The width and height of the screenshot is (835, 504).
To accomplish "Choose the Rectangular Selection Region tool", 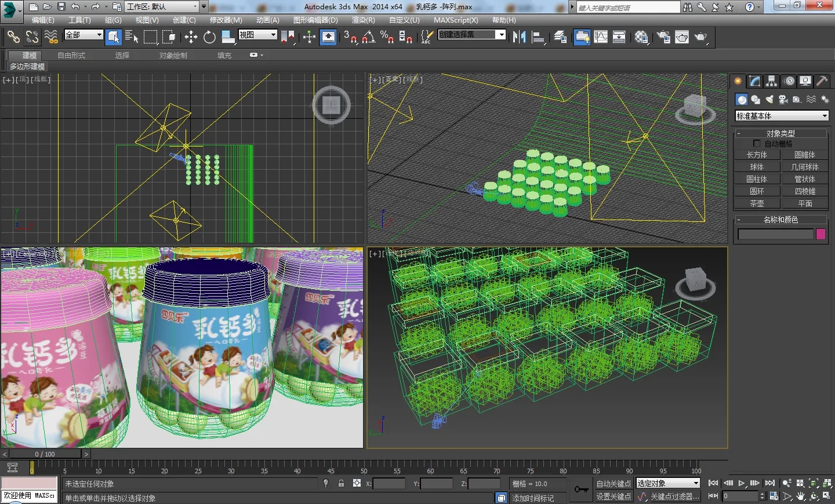I will [x=151, y=37].
